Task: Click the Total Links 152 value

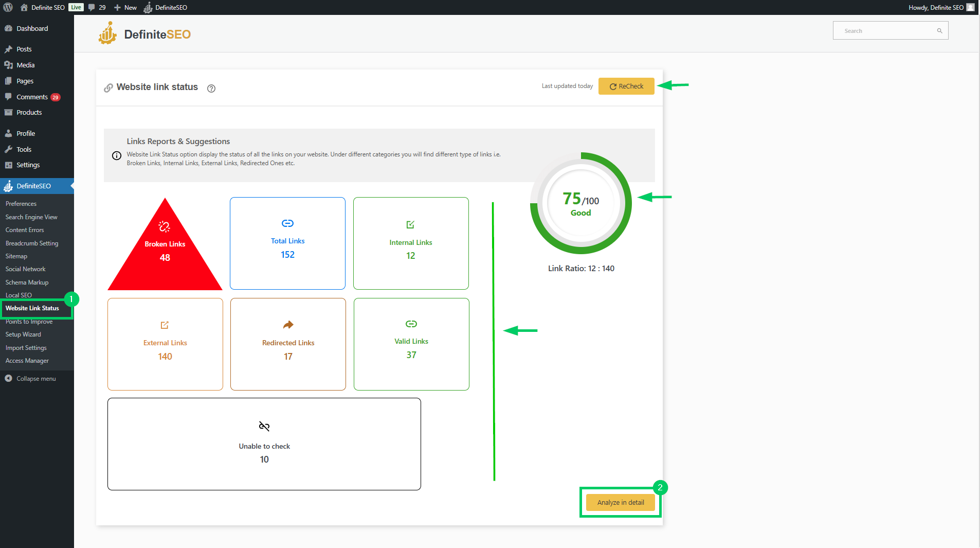Action: [288, 255]
